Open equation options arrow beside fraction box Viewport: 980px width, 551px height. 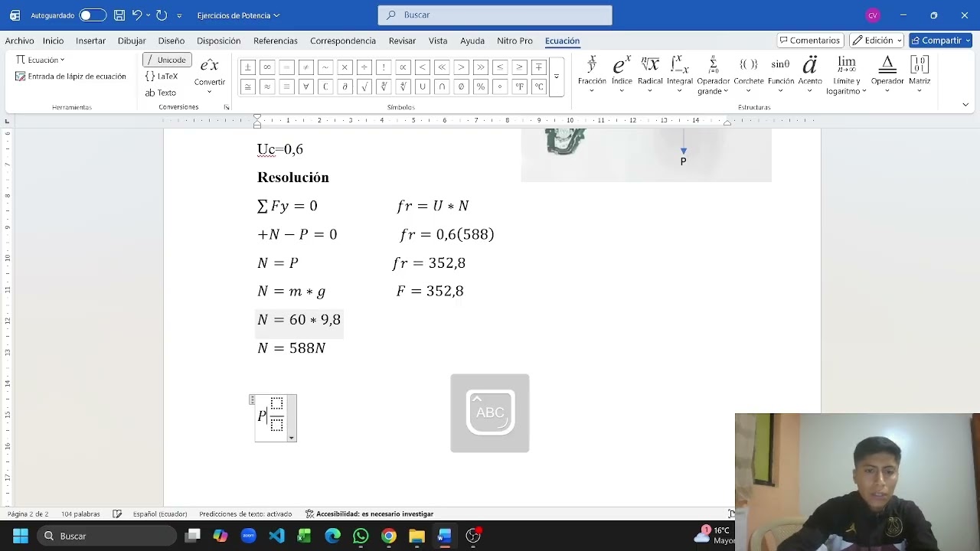coord(292,438)
